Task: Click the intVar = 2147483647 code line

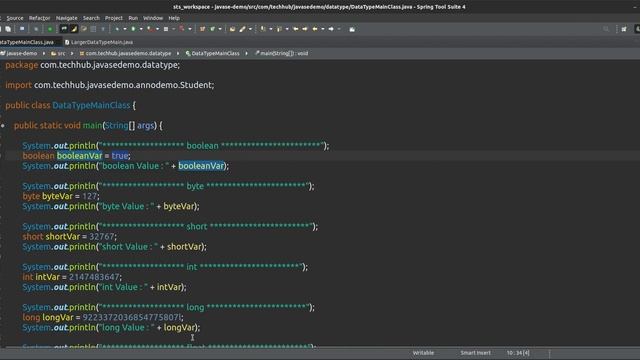Action: click(72, 277)
